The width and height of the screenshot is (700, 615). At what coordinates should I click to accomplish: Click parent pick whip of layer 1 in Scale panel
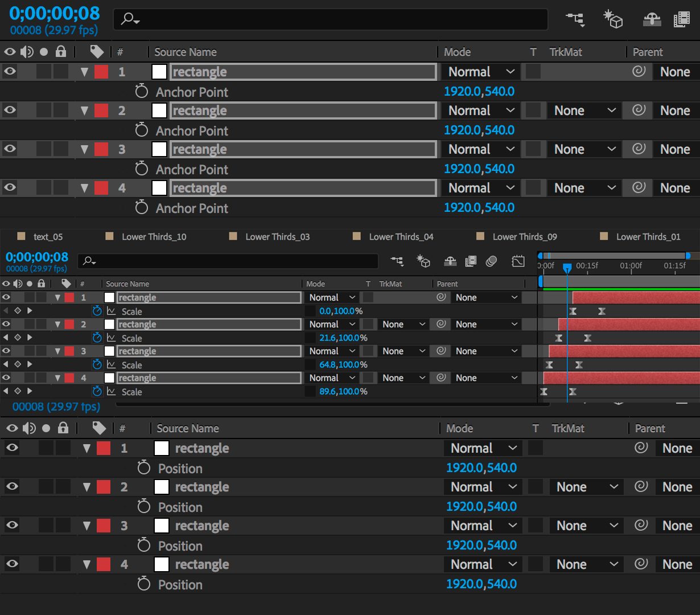pos(441,297)
